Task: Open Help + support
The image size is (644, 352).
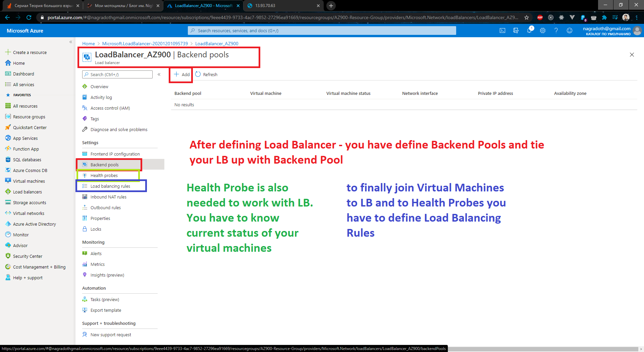Action: [24, 278]
